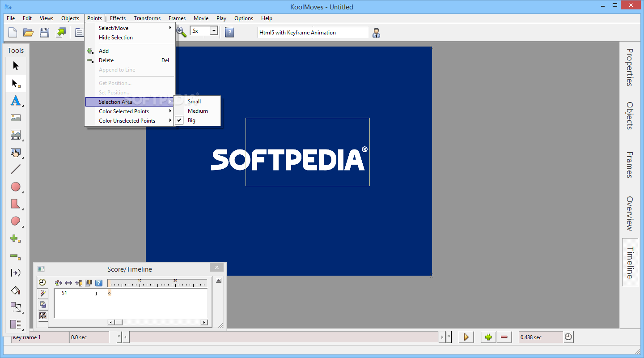Open the Movie menu

(x=201, y=18)
